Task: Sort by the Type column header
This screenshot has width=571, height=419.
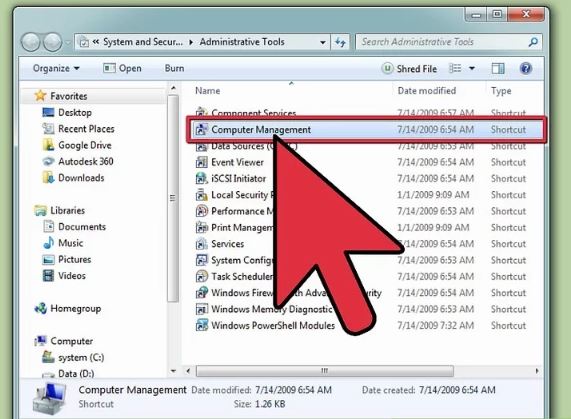Action: 501,91
